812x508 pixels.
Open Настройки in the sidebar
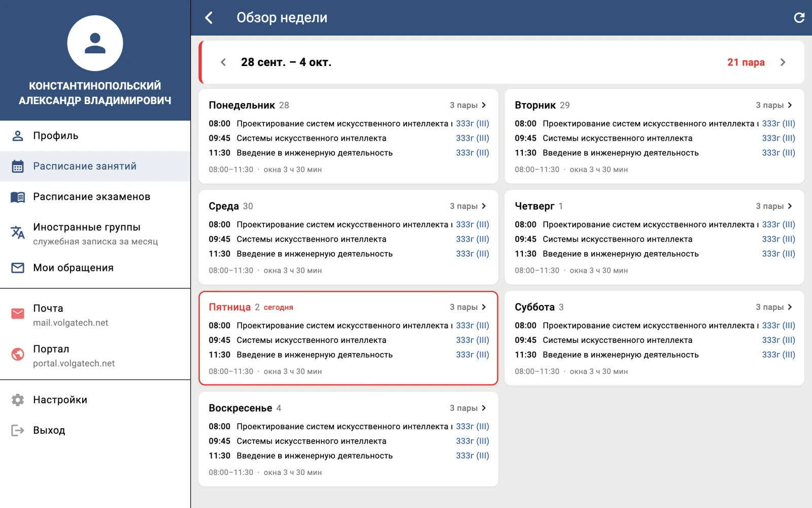point(95,400)
